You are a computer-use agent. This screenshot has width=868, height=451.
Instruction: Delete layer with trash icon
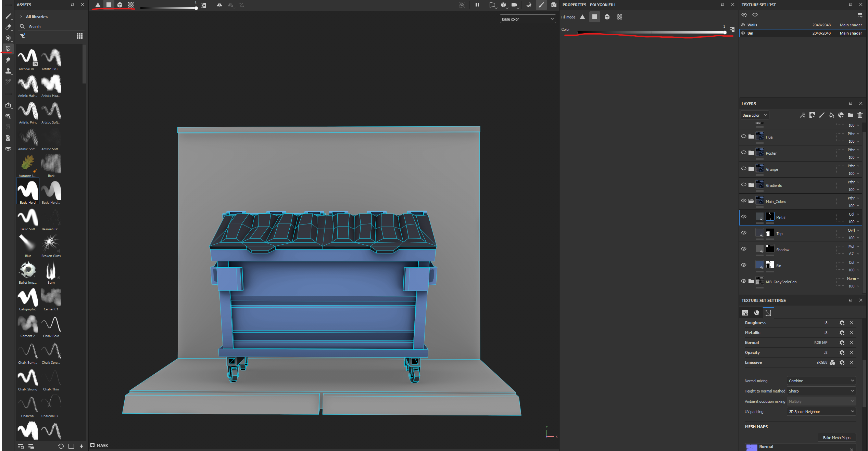pos(860,115)
